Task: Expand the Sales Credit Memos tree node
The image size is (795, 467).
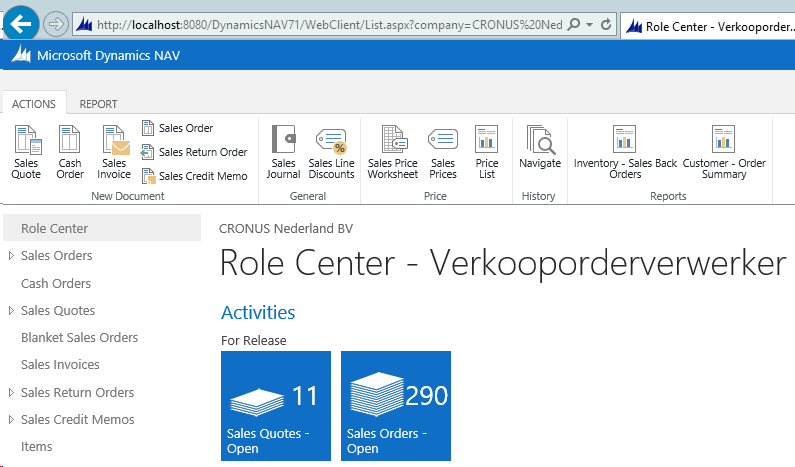Action: pos(11,419)
